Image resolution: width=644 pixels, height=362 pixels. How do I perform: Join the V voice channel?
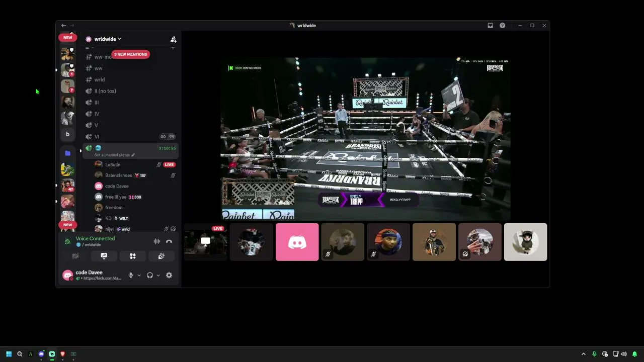pyautogui.click(x=96, y=125)
